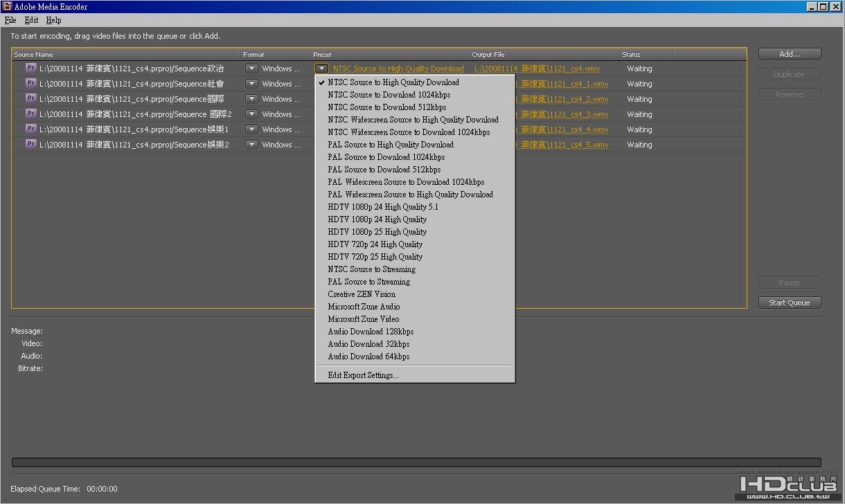
Task: Open Format dropdown for Sequence娛樂2 row
Action: coord(251,145)
